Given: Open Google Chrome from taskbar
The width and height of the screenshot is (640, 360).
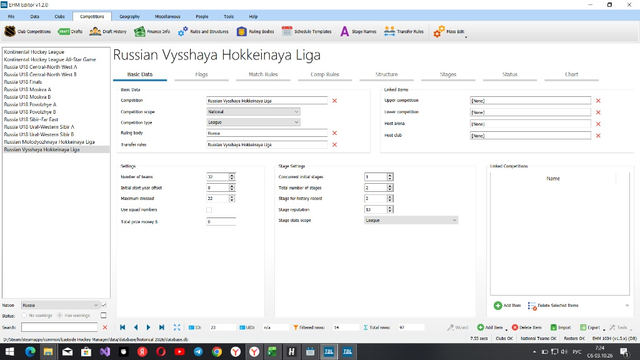Looking at the screenshot, I should (x=217, y=352).
